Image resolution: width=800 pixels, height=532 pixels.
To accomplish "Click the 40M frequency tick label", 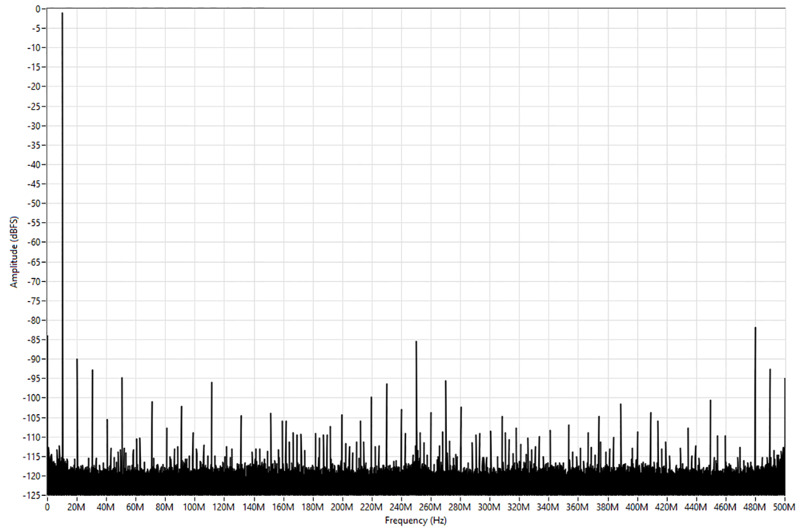I will (106, 507).
